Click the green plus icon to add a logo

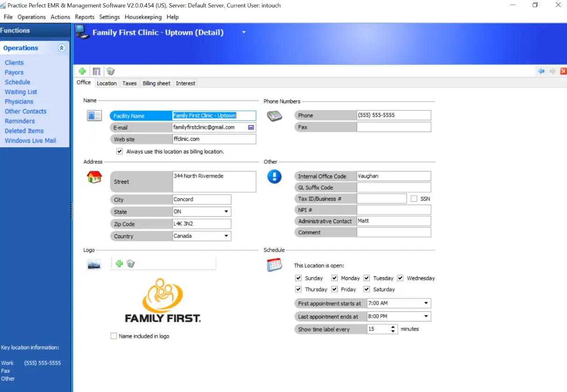[x=119, y=263]
